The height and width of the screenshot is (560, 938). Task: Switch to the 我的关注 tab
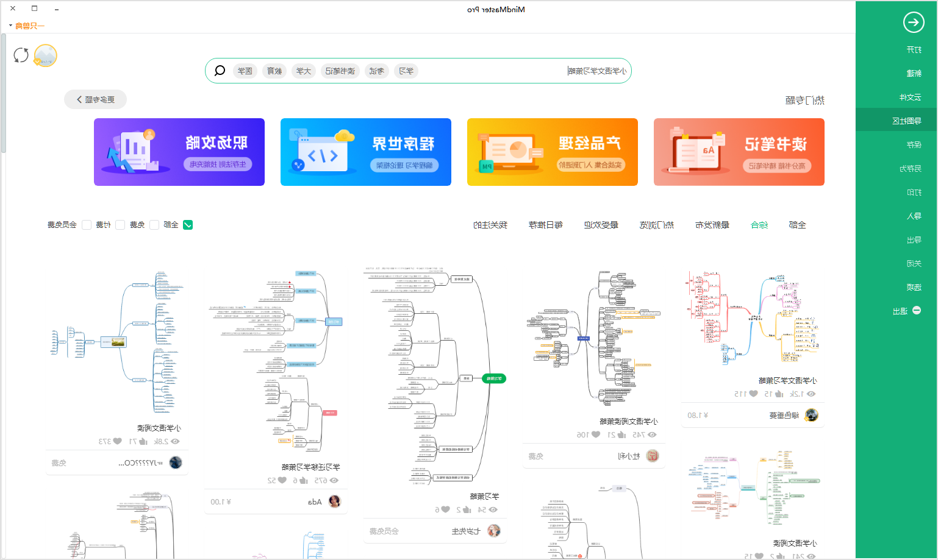[490, 225]
